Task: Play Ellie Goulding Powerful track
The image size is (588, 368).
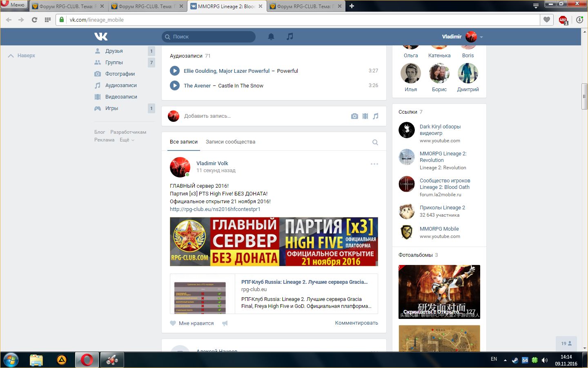Action: pyautogui.click(x=175, y=71)
